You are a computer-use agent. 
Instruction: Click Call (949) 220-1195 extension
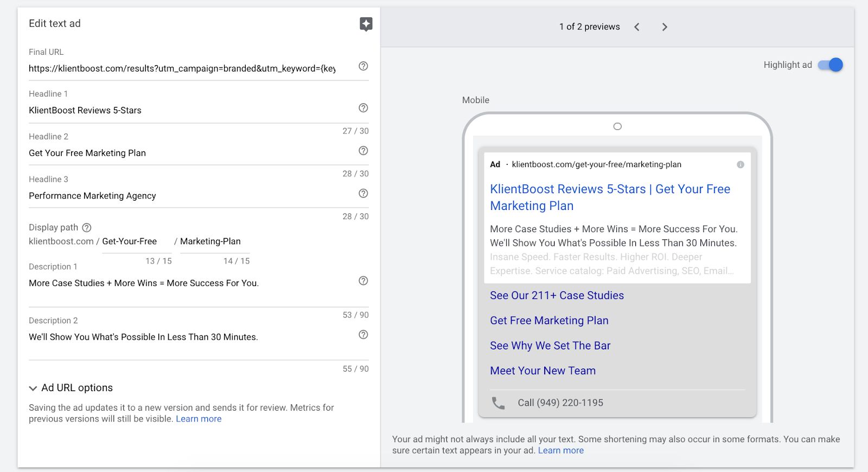coord(560,403)
